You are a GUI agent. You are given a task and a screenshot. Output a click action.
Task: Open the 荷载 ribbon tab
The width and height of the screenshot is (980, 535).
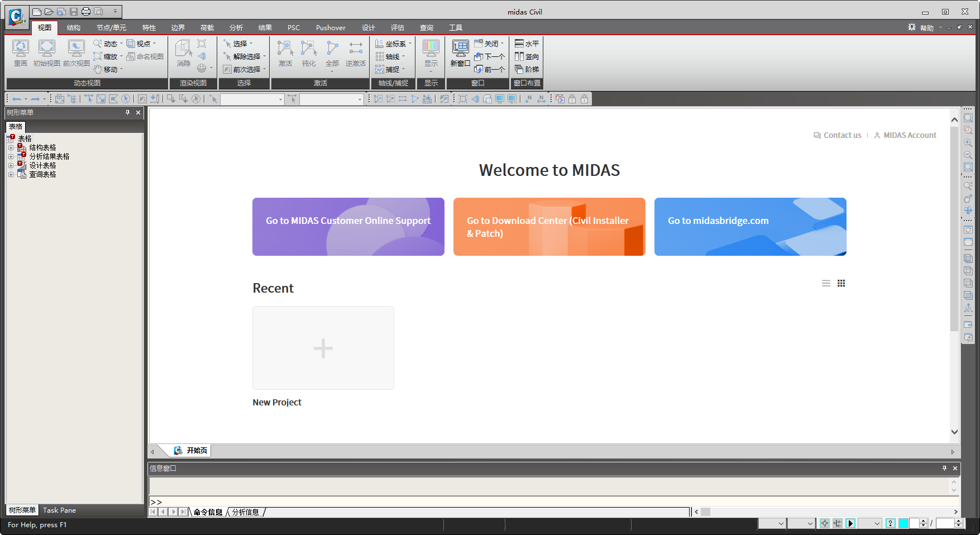point(207,27)
